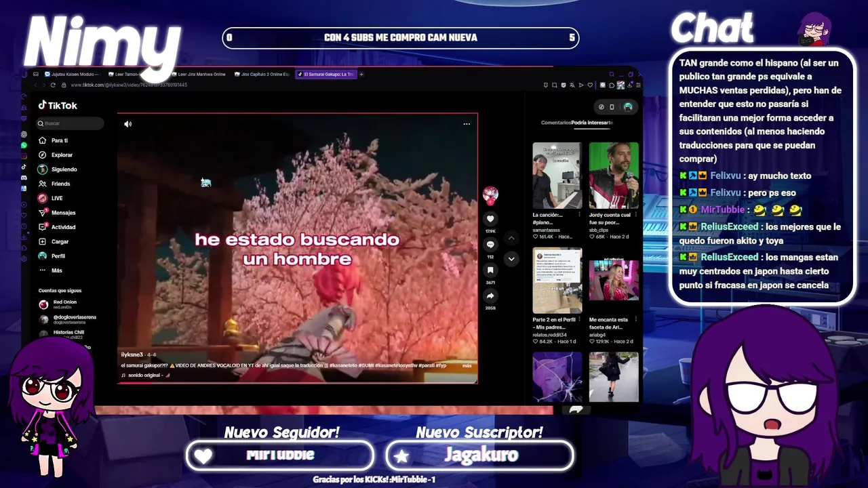Open the search tabs magnifier icon
The height and width of the screenshot is (488, 868).
pos(612,74)
